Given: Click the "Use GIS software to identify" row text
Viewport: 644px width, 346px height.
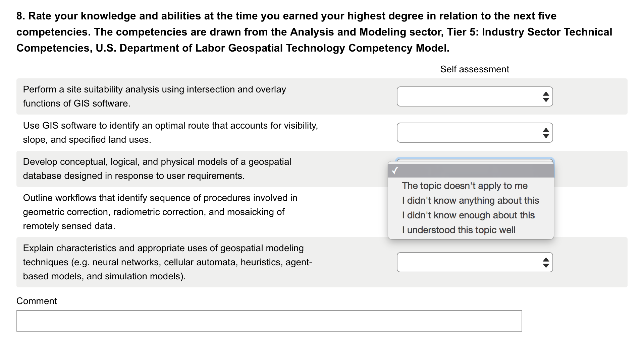Looking at the screenshot, I should 170,133.
